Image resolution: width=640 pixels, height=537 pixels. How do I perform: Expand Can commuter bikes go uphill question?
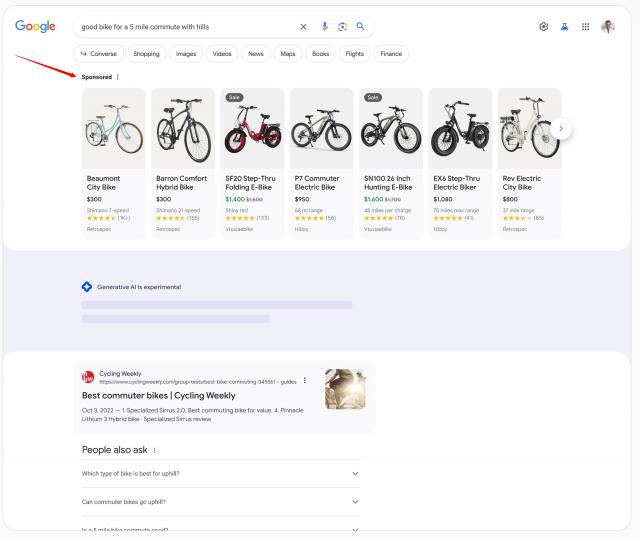(x=220, y=501)
